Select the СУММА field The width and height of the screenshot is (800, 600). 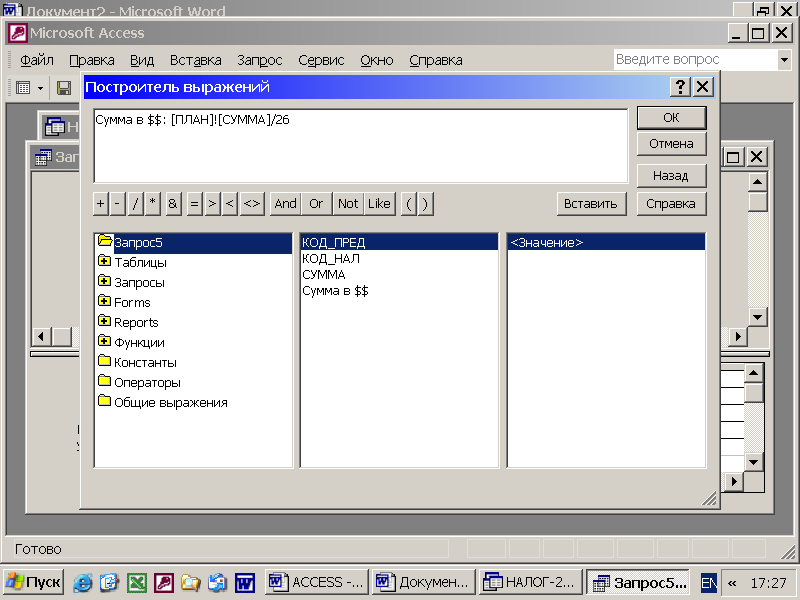(399, 274)
